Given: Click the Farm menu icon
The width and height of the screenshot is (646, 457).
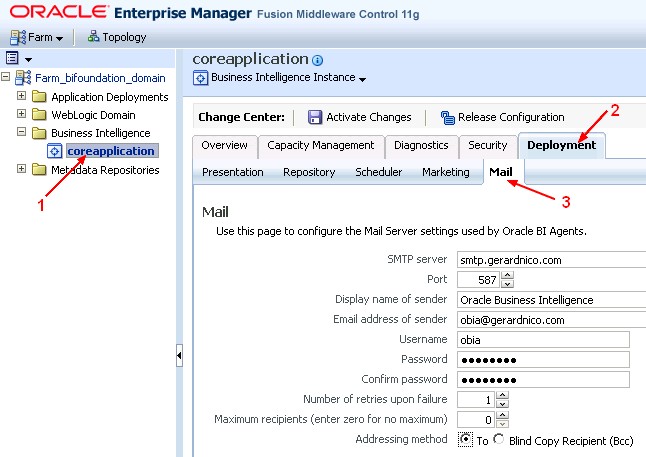Looking at the screenshot, I should pyautogui.click(x=17, y=38).
